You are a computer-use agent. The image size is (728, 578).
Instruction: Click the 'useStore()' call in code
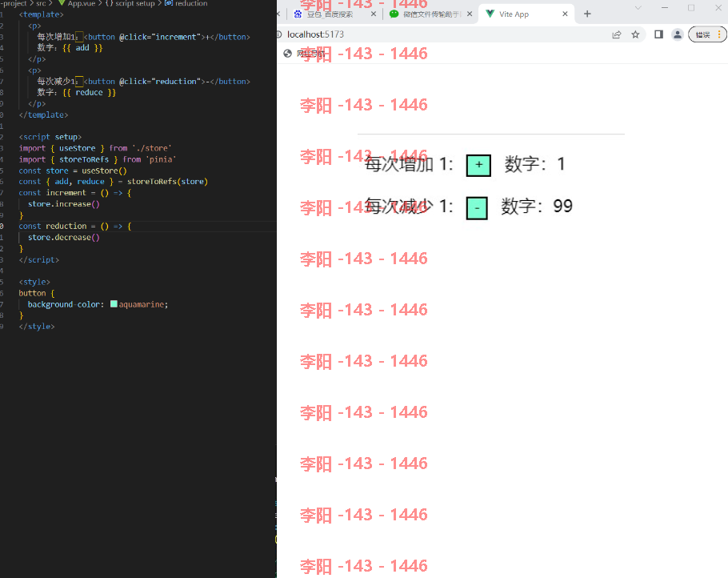click(x=104, y=171)
